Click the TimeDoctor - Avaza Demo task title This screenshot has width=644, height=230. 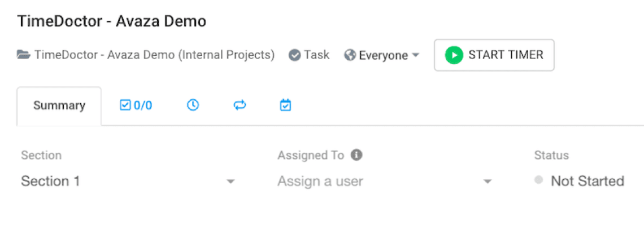(x=112, y=21)
